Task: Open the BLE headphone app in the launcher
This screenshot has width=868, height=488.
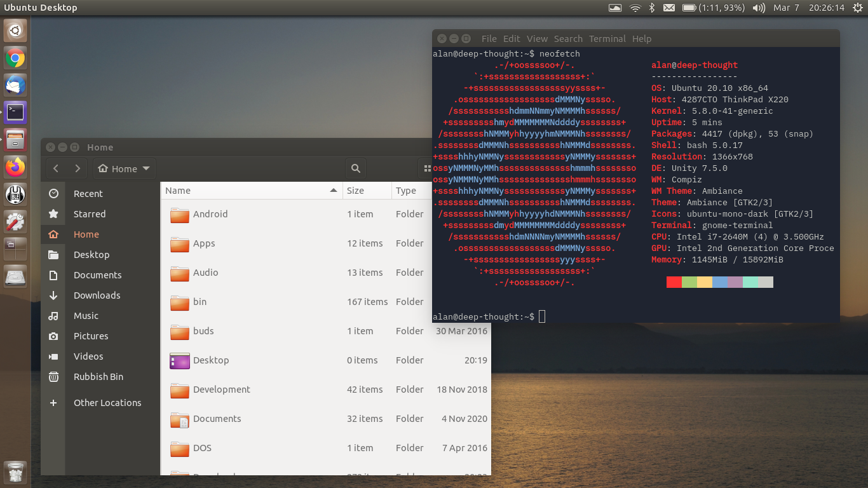Action: 15,194
